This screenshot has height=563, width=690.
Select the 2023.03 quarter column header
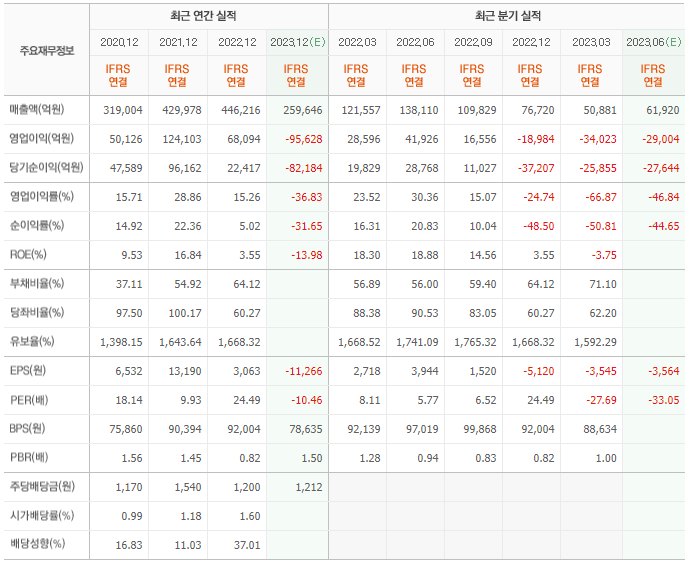click(591, 42)
